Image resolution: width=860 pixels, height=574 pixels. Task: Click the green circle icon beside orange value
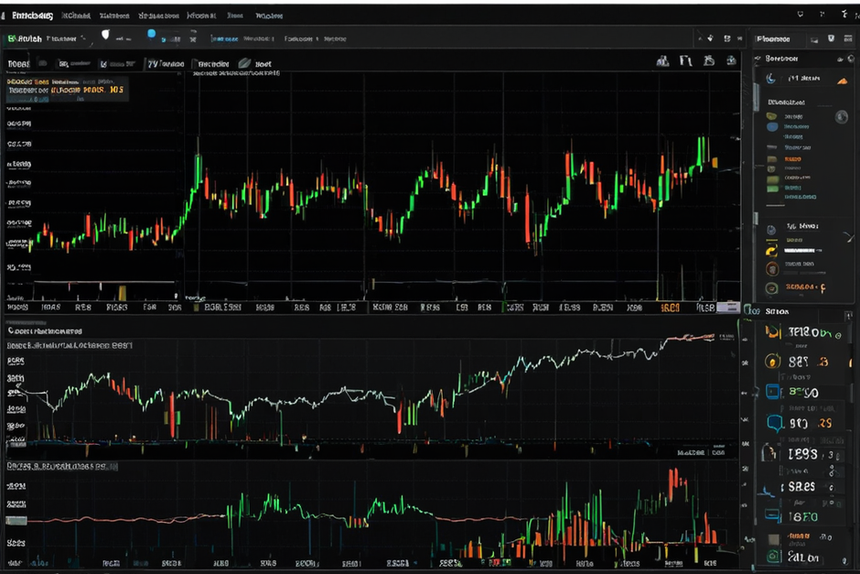pos(772,288)
